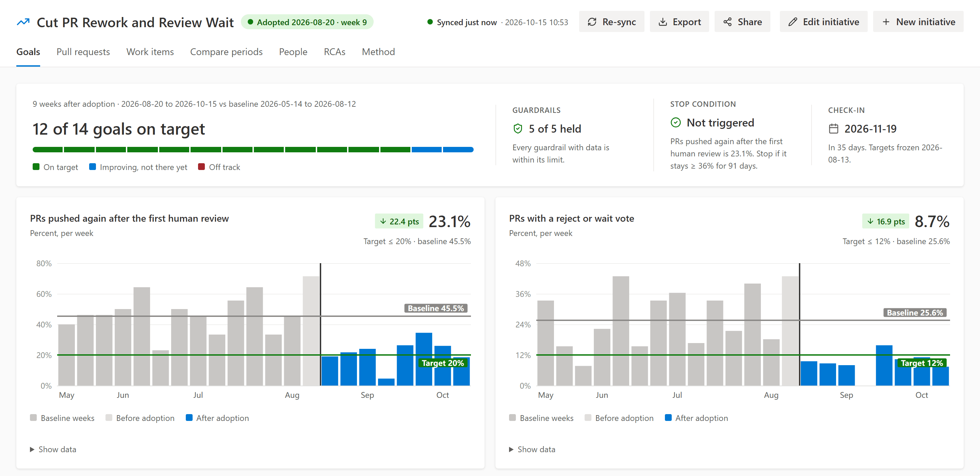Click the Edit initiative button
This screenshot has height=476, width=980.
[823, 22]
